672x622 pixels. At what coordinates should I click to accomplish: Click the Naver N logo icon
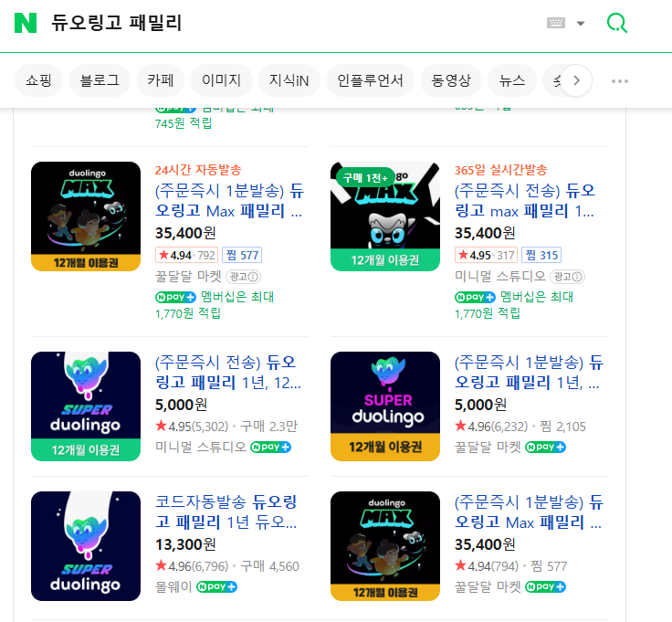coord(26,23)
